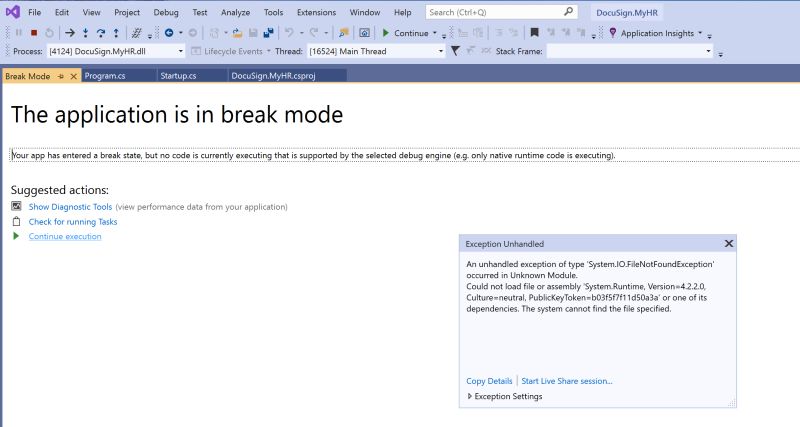Pin the Break Mode tab
This screenshot has height=427, width=800.
(x=61, y=76)
